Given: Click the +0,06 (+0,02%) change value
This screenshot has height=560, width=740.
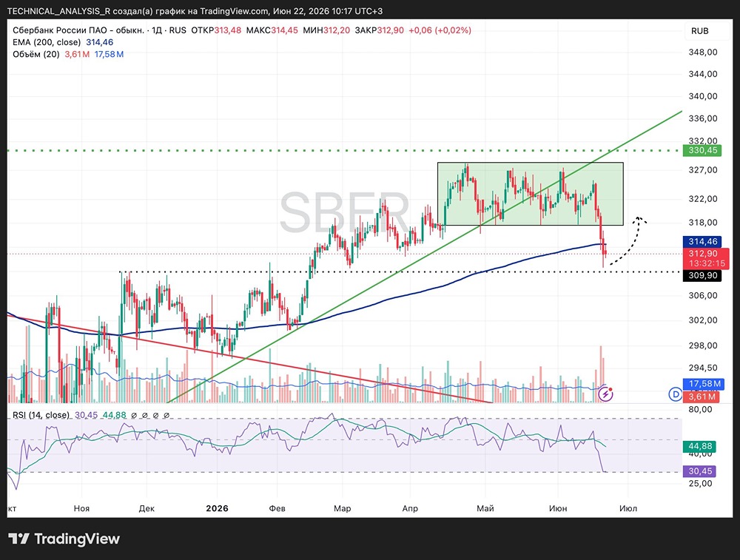Looking at the screenshot, I should click(440, 30).
